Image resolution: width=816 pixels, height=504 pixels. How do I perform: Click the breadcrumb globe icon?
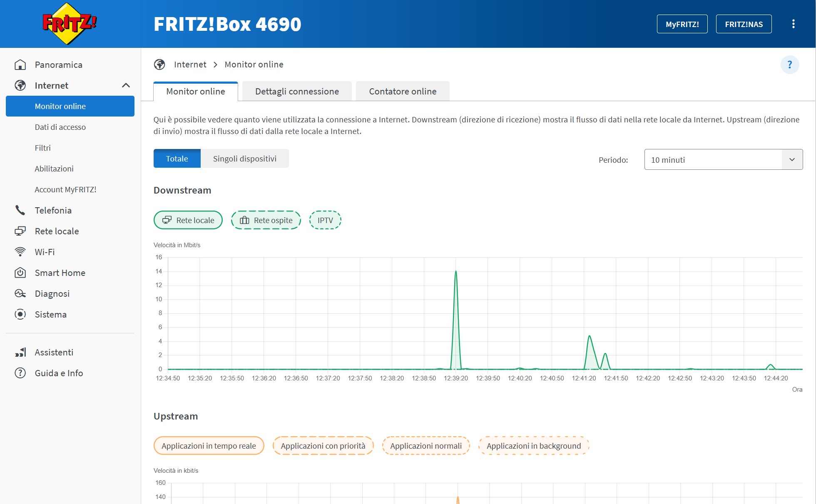(159, 65)
